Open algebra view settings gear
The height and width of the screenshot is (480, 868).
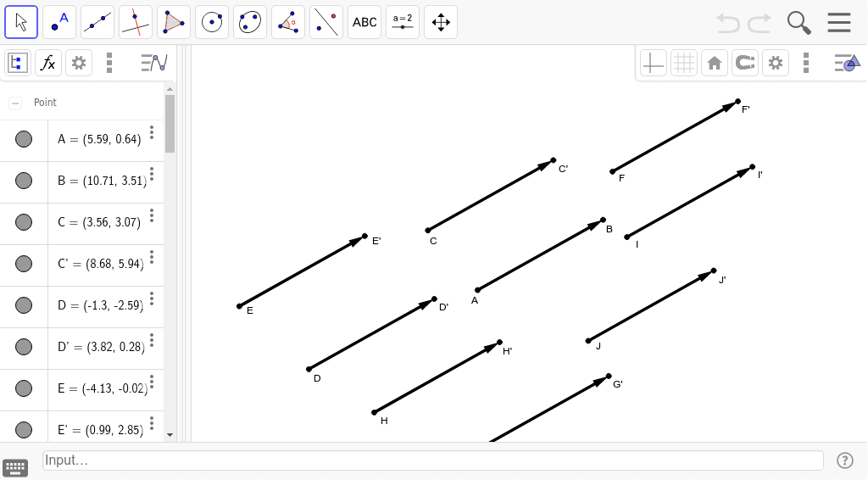(x=79, y=63)
